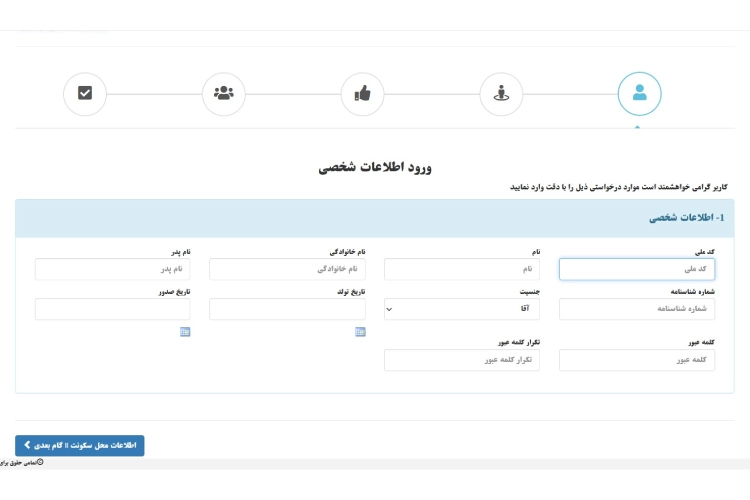Click the final checkmark step icon
The height and width of the screenshot is (500, 750).
[85, 94]
